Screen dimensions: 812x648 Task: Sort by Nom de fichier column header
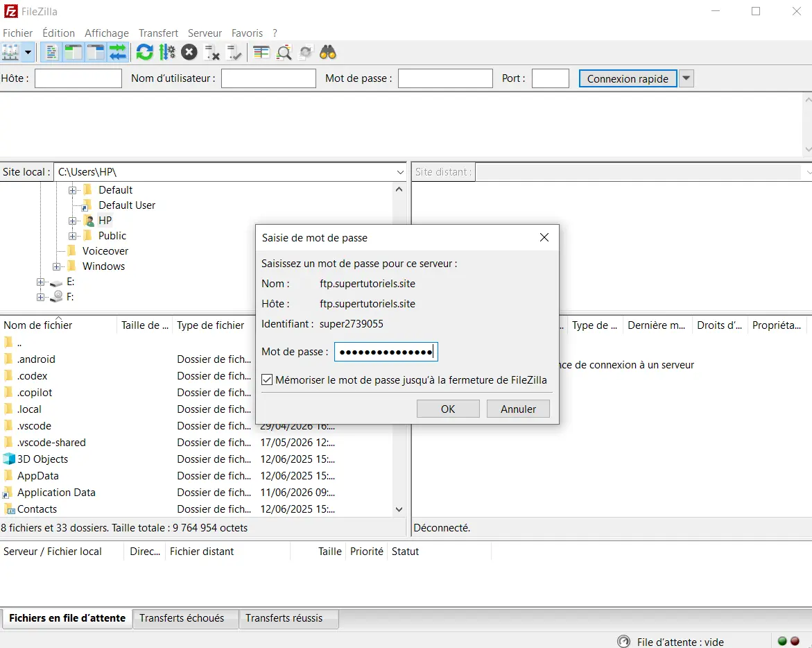(x=58, y=325)
